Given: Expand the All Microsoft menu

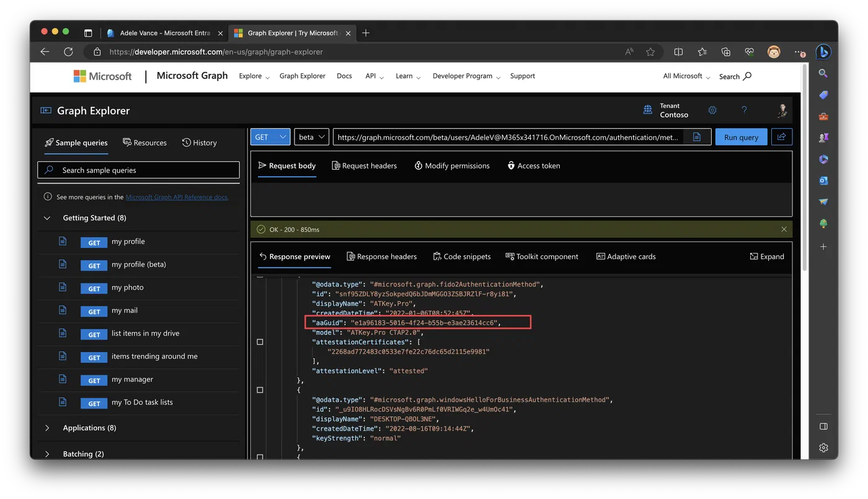Looking at the screenshot, I should tap(686, 76).
